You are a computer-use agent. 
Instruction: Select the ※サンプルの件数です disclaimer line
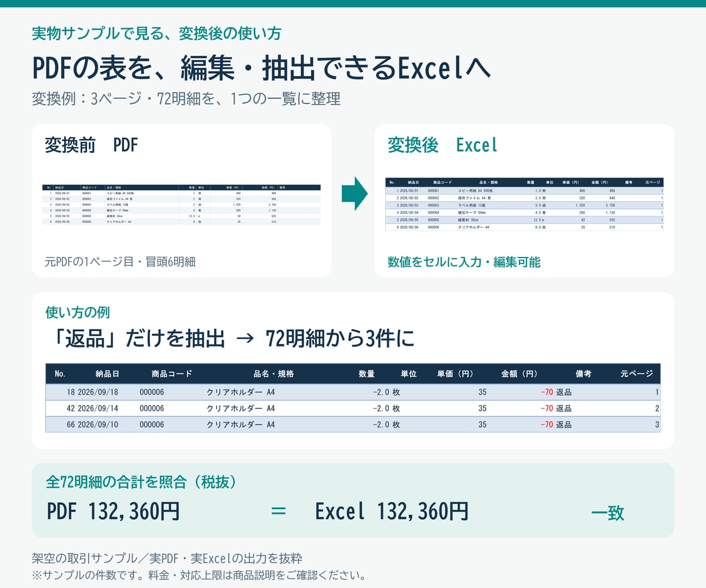click(199, 574)
